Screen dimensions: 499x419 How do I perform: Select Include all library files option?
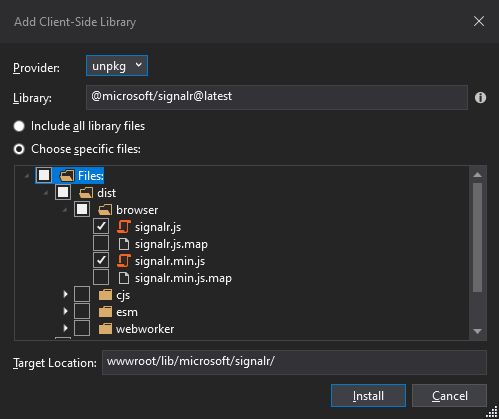(x=19, y=126)
